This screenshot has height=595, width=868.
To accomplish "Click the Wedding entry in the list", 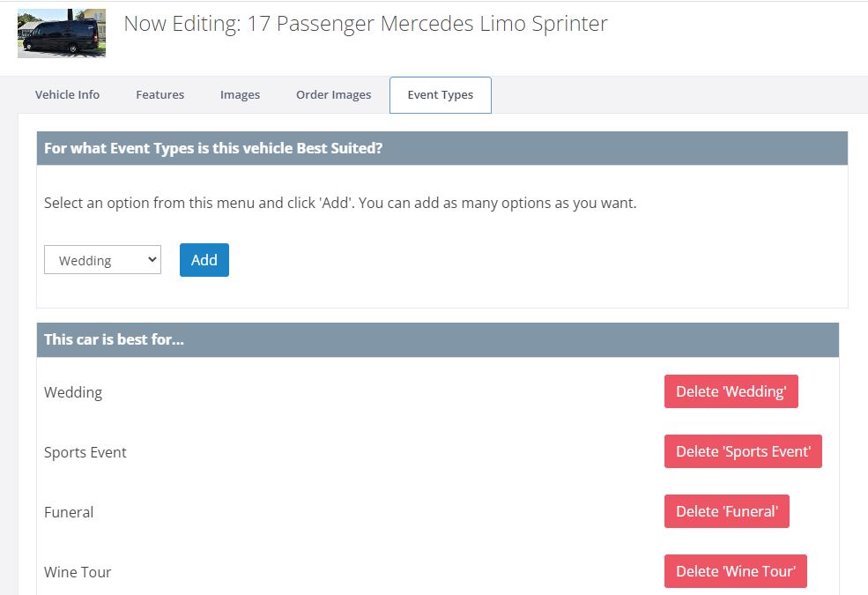I will [73, 392].
